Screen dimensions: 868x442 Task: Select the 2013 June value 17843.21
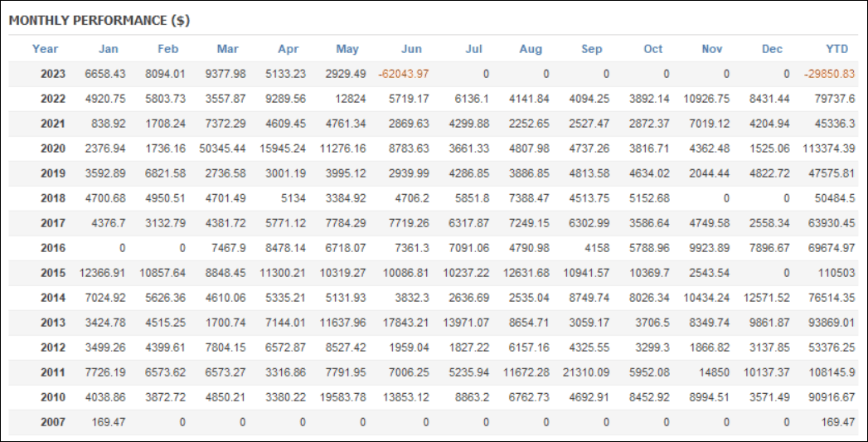coord(405,323)
